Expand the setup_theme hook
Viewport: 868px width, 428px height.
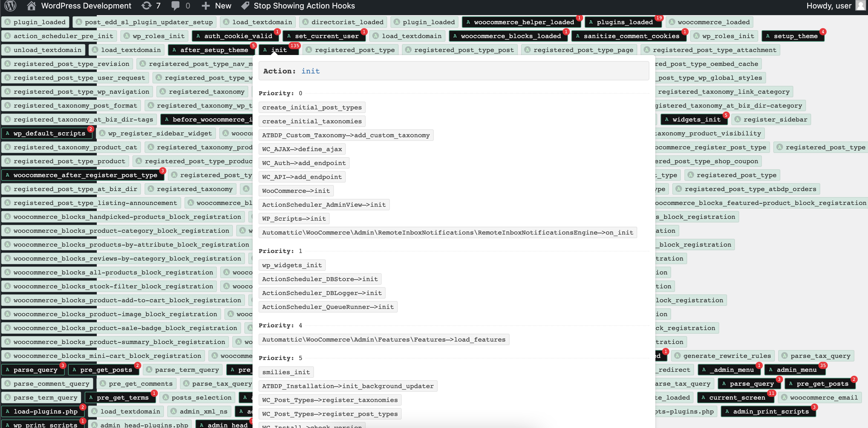793,36
